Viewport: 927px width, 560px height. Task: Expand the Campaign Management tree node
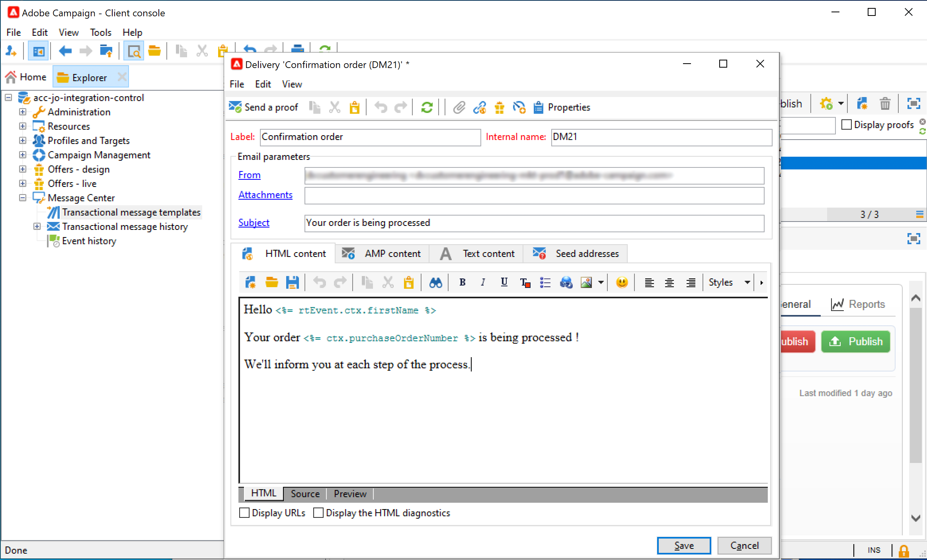coord(23,155)
